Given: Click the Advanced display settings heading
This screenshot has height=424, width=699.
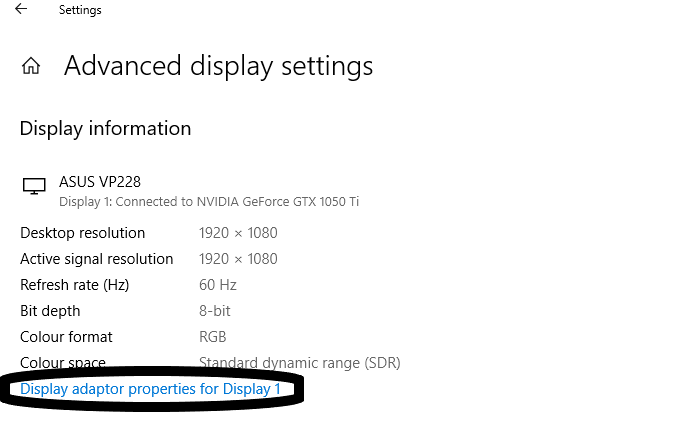Looking at the screenshot, I should pyautogui.click(x=218, y=67).
